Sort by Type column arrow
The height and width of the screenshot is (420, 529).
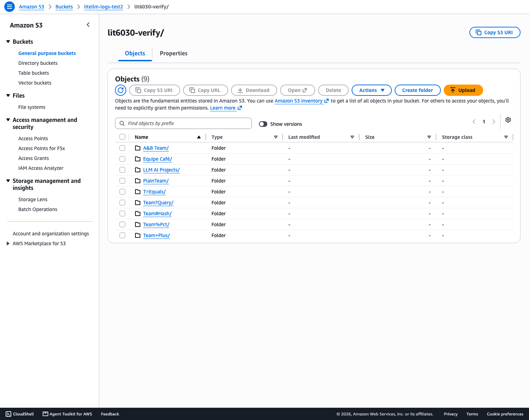click(276, 137)
